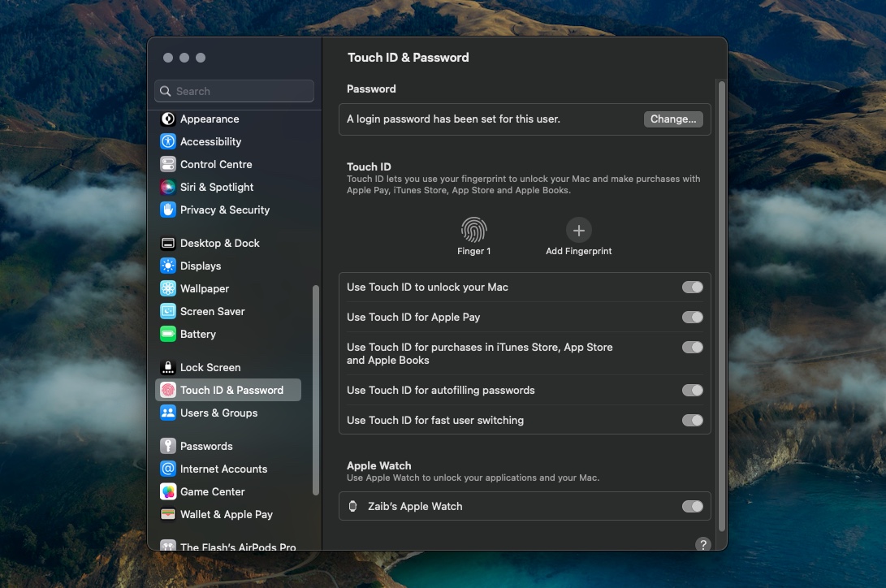Click the Change... password button
The height and width of the screenshot is (588, 886).
673,119
